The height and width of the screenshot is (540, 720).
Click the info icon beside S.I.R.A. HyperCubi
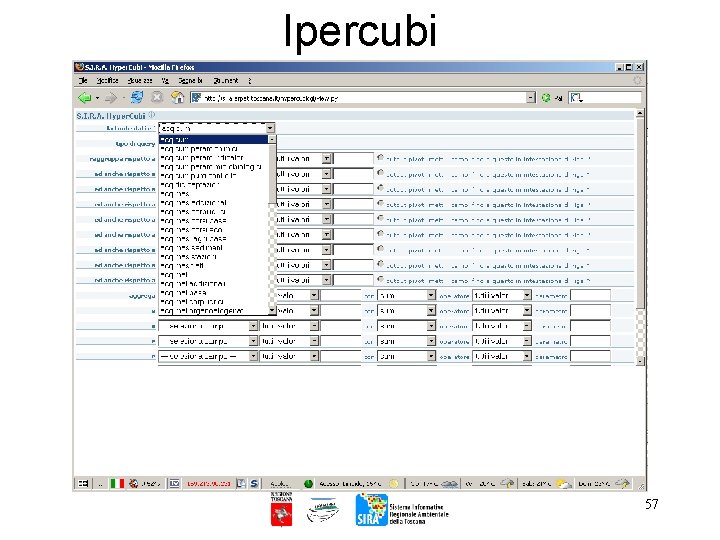tap(152, 115)
